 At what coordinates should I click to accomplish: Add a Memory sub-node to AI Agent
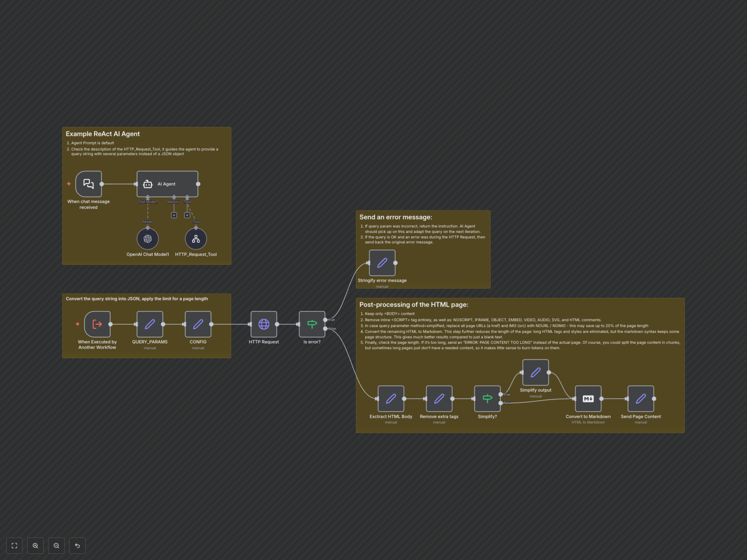174,215
